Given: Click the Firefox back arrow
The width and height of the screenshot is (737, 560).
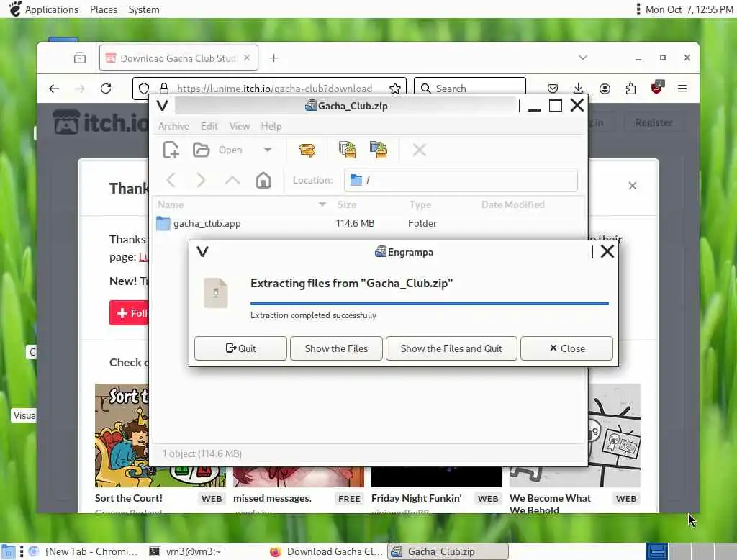Looking at the screenshot, I should [54, 89].
